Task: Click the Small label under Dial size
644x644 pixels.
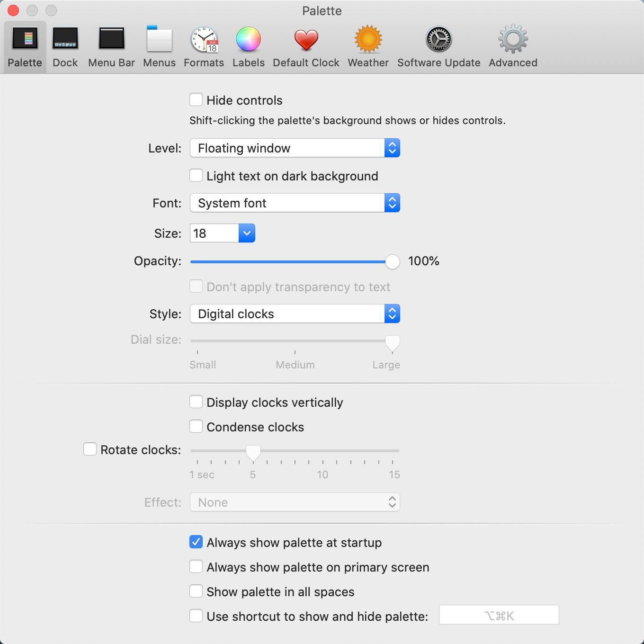Action: click(203, 365)
